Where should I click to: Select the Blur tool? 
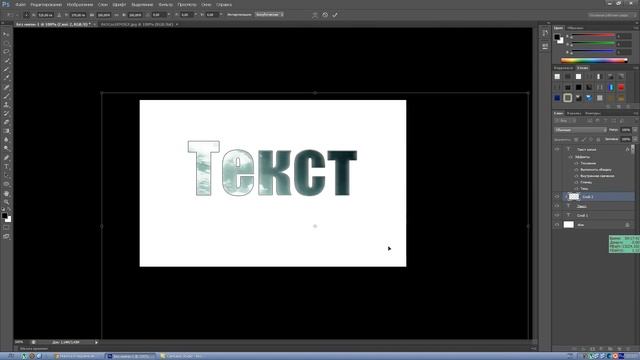tap(6, 140)
